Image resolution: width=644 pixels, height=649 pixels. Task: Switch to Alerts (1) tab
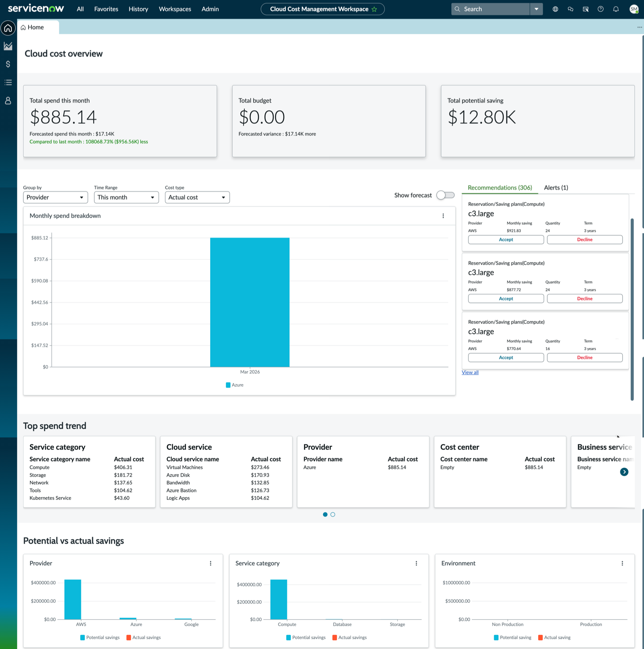pos(556,188)
